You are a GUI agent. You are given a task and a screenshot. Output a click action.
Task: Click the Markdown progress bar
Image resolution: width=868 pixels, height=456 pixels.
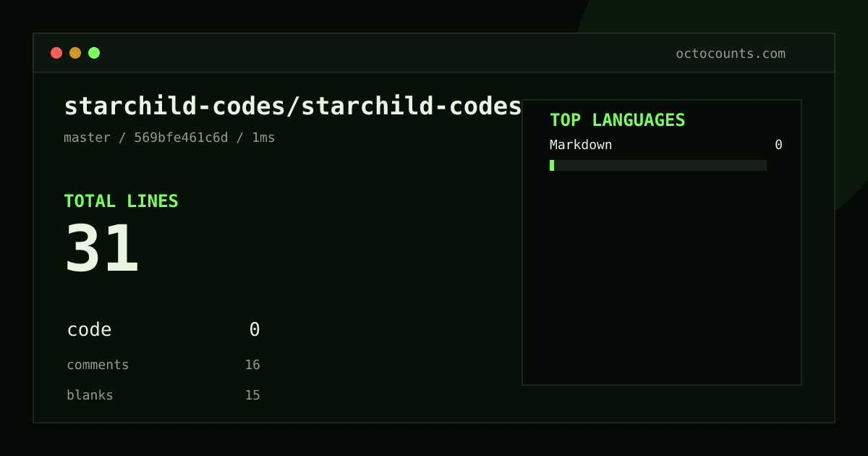coord(658,166)
